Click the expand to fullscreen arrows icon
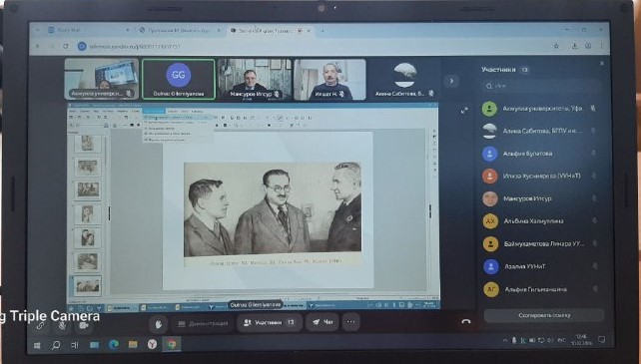Viewport: 641px width, 364px height. pos(464,111)
